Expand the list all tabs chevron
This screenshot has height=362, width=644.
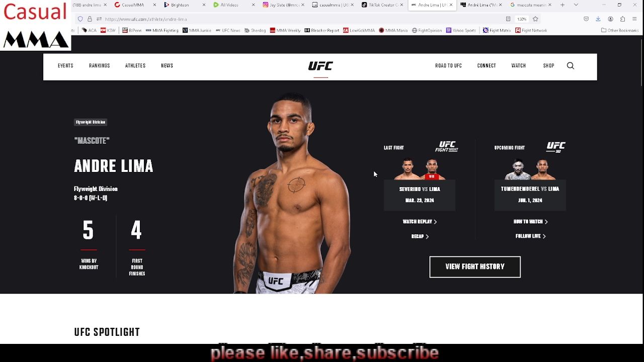coord(576,5)
